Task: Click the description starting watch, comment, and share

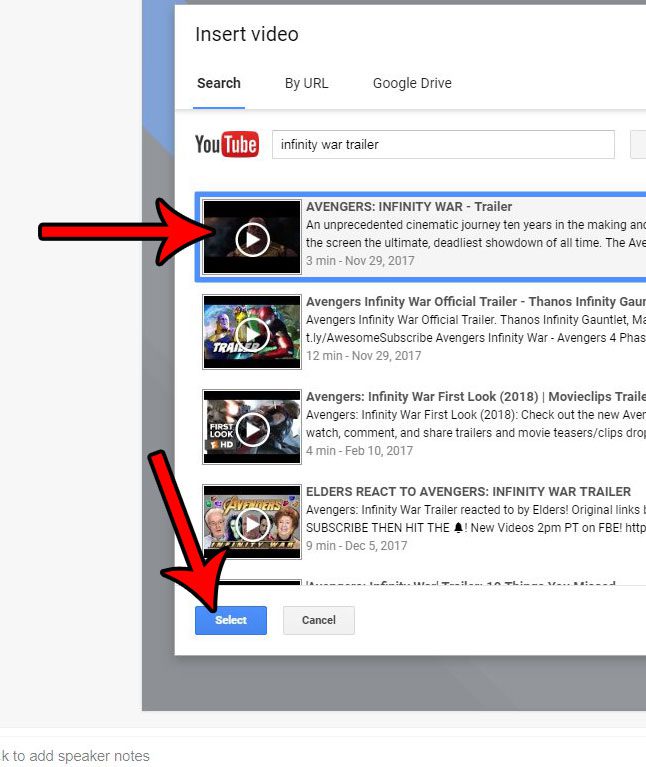Action: tap(476, 433)
